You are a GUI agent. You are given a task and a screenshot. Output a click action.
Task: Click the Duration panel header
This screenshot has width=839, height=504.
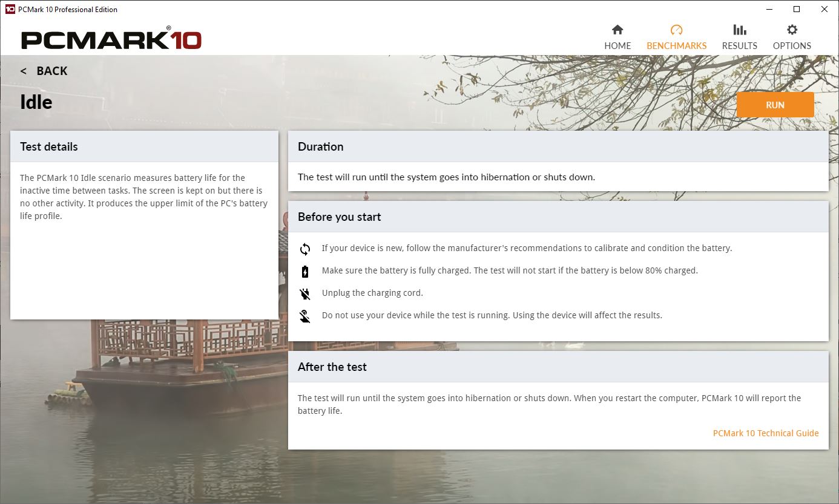[558, 146]
